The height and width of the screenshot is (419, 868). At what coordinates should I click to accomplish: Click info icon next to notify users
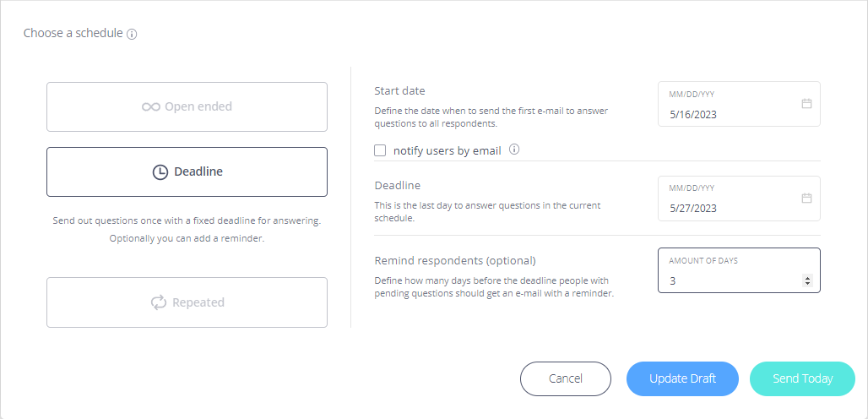tap(514, 150)
